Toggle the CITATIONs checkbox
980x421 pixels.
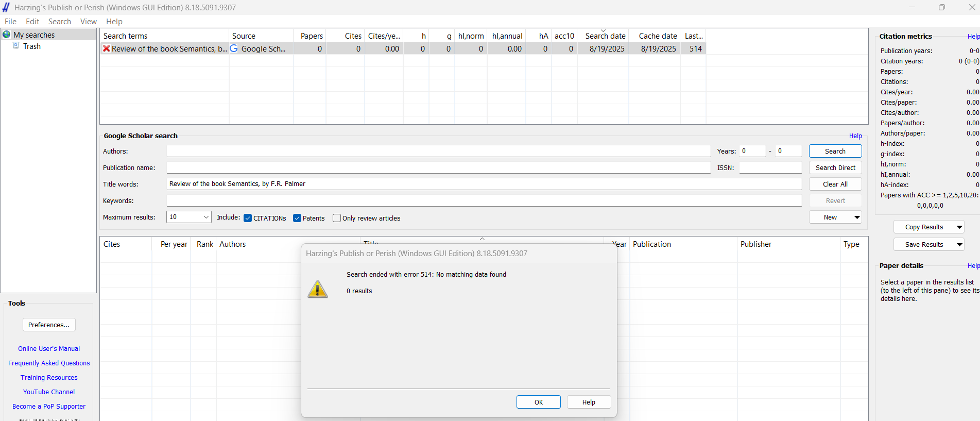[x=248, y=218]
